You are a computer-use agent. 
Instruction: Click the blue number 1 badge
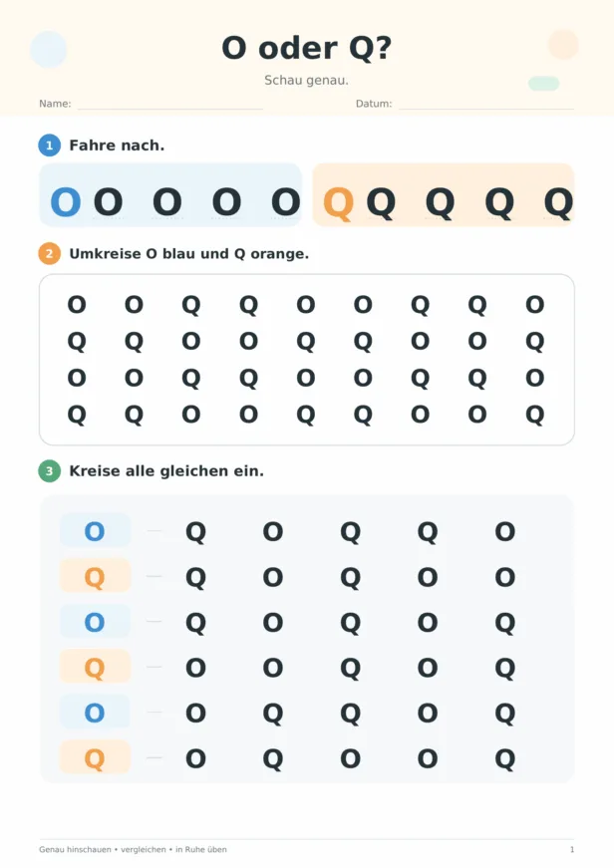coord(49,145)
